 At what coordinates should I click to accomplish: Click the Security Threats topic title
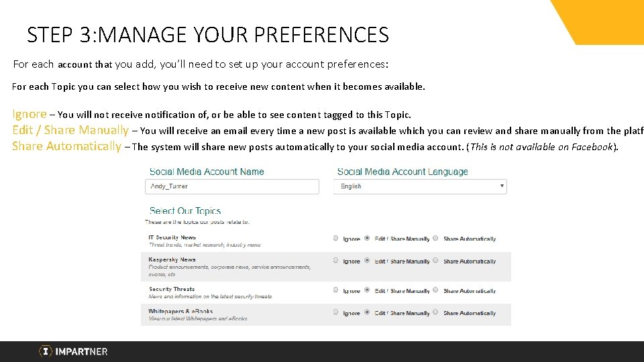click(x=172, y=289)
